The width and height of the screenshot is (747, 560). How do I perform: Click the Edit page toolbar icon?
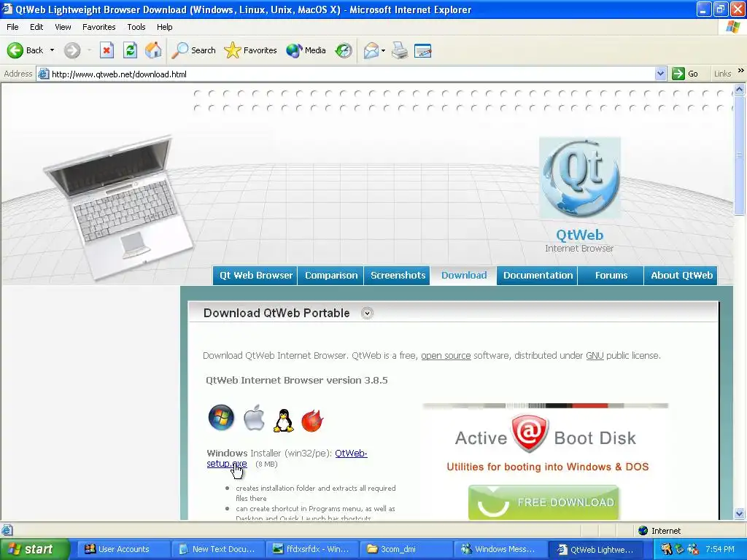click(x=422, y=50)
